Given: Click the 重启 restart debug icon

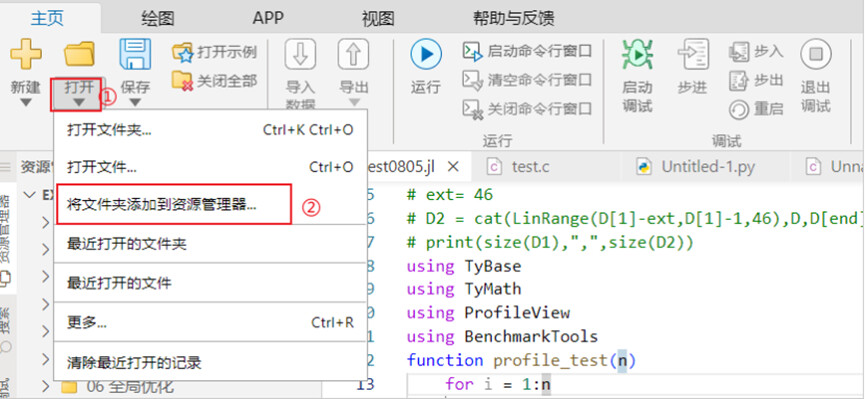Looking at the screenshot, I should pos(738,109).
